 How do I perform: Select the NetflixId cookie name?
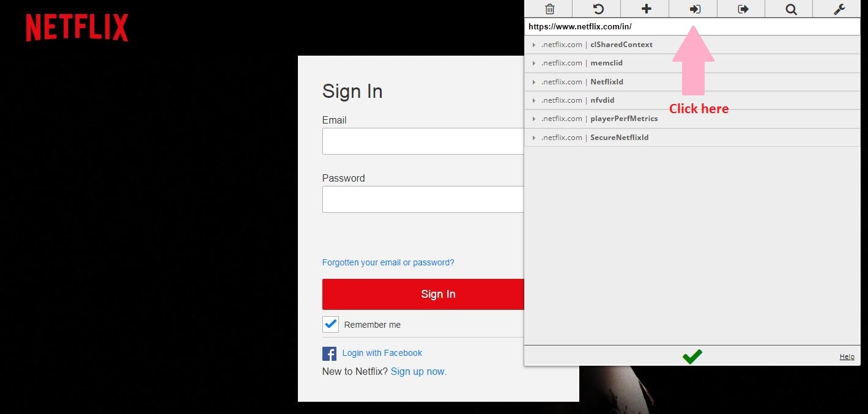click(607, 82)
